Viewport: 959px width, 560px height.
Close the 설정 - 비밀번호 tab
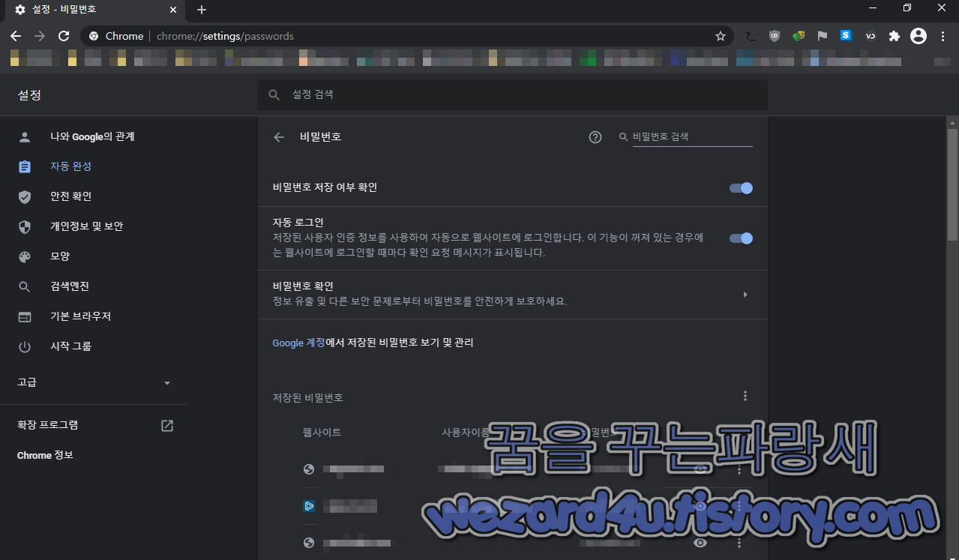pyautogui.click(x=173, y=10)
